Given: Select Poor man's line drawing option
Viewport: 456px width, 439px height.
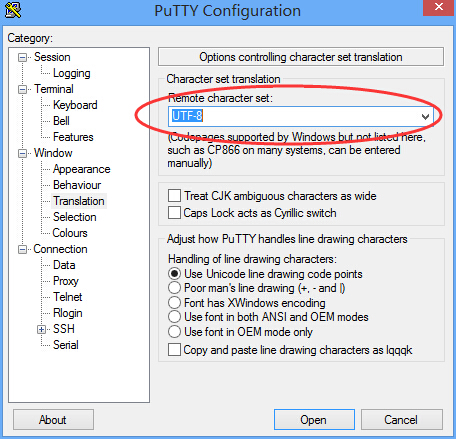Looking at the screenshot, I should (x=174, y=288).
